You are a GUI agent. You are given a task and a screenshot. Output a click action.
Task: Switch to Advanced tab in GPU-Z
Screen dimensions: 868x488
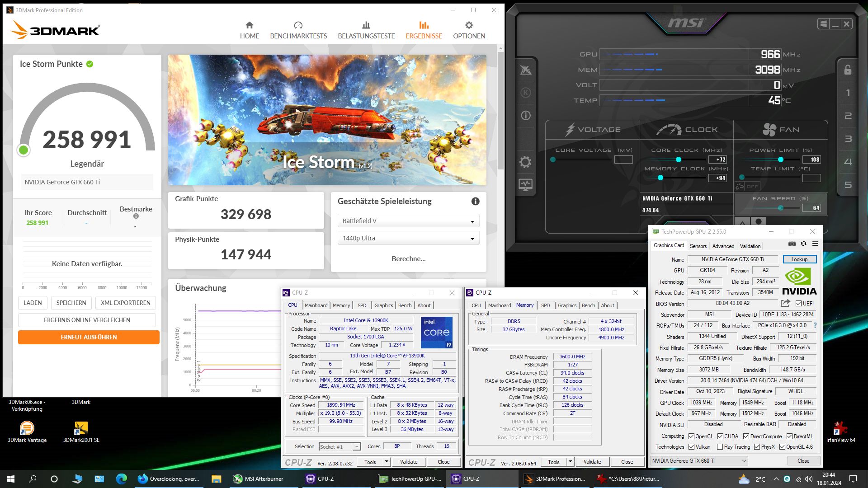click(723, 246)
